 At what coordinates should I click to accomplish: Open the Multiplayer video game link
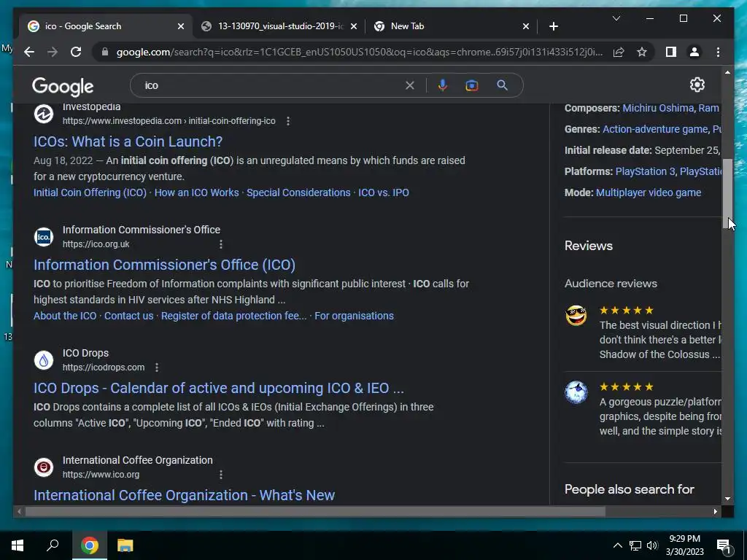pos(649,192)
